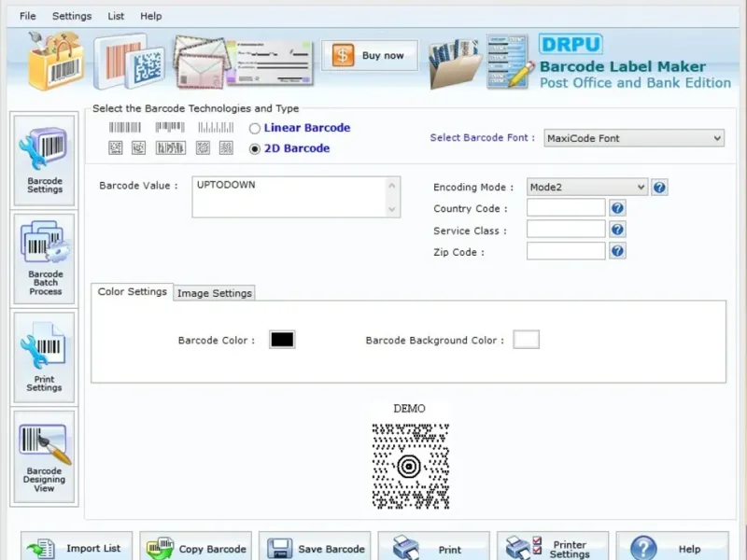Open the Select Barcode Font dropdown
The image size is (747, 560).
tap(634, 138)
